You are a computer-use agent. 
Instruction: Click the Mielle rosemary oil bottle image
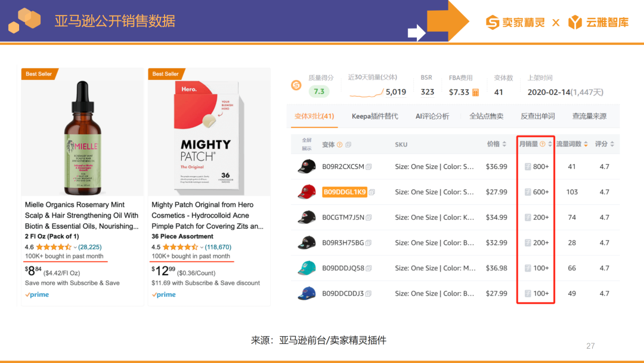82,138
